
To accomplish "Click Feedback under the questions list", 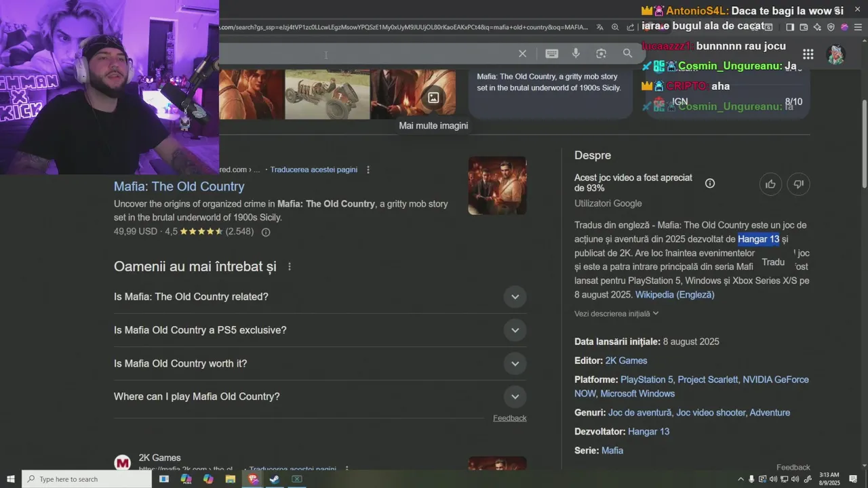I will 510,418.
